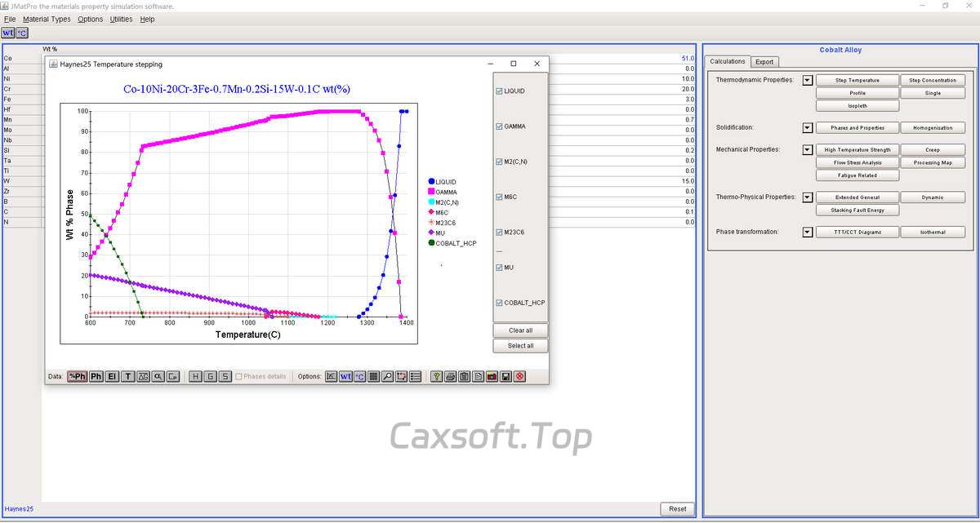Click the El element data button
This screenshot has width=980, height=523.
coord(112,376)
